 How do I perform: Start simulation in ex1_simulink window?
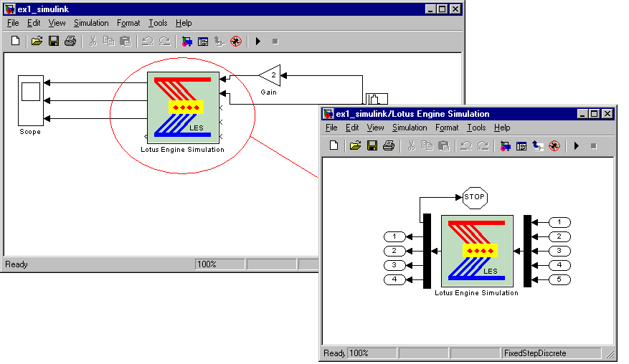tap(258, 42)
